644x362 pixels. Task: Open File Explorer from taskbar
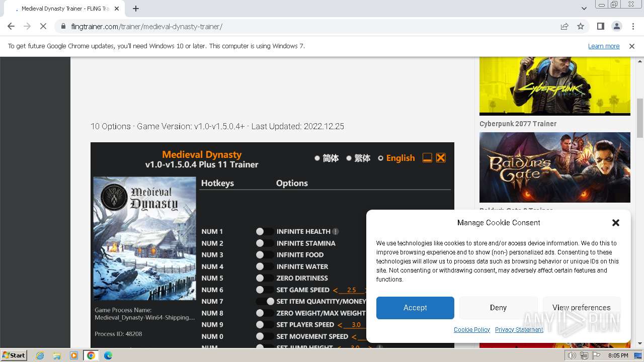point(57,355)
